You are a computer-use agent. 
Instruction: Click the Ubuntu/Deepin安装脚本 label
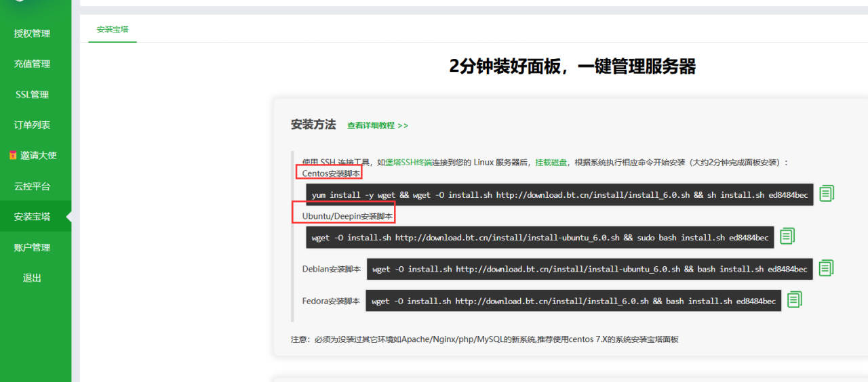click(x=347, y=216)
